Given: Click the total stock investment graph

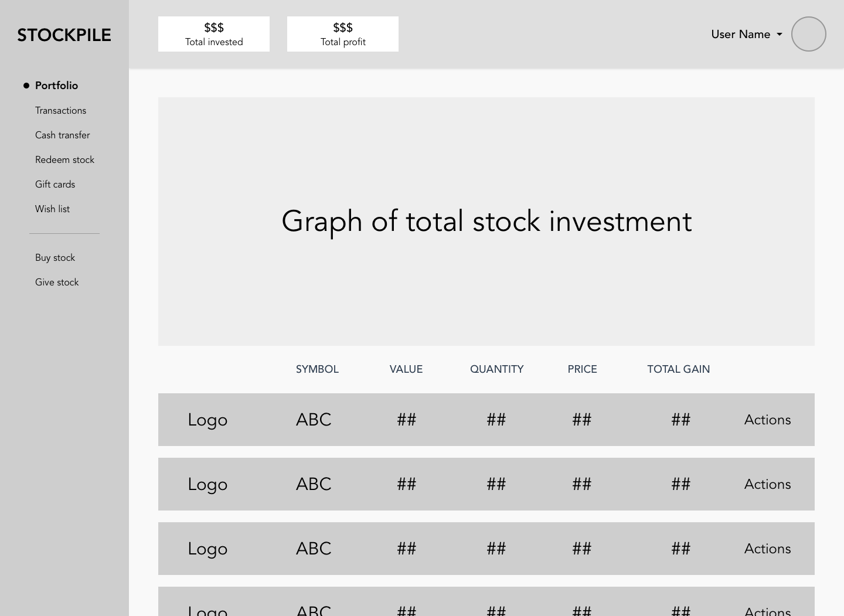Looking at the screenshot, I should pos(486,222).
